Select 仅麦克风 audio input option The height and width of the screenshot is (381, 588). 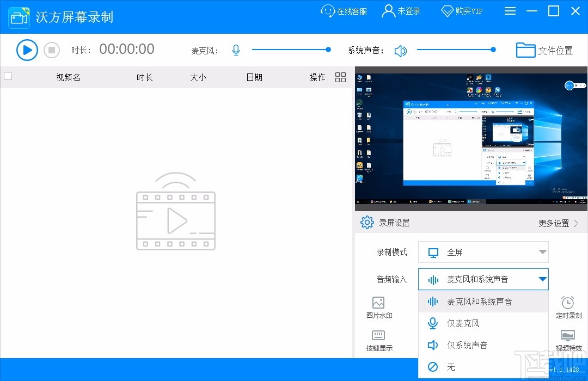[464, 323]
